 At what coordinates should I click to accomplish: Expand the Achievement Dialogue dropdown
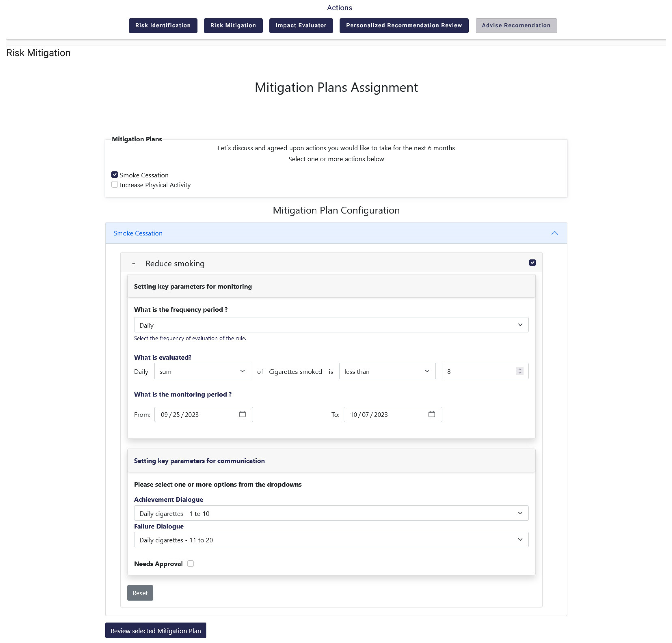point(331,513)
